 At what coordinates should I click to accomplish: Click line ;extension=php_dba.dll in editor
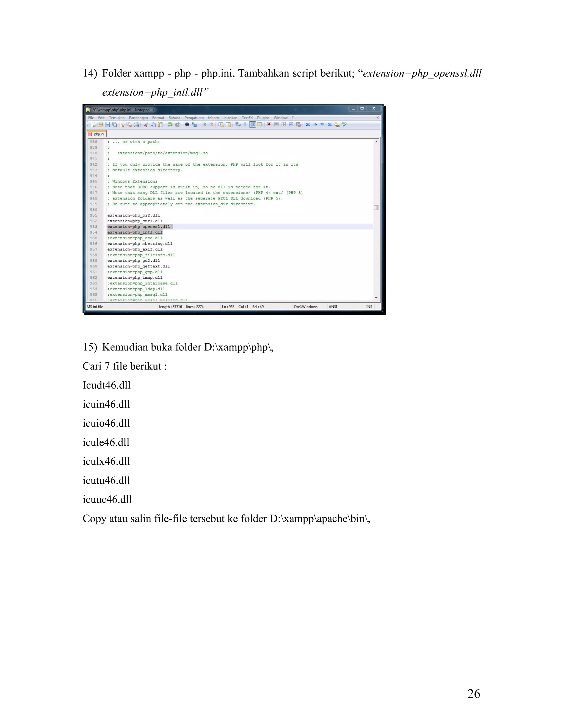click(135, 238)
